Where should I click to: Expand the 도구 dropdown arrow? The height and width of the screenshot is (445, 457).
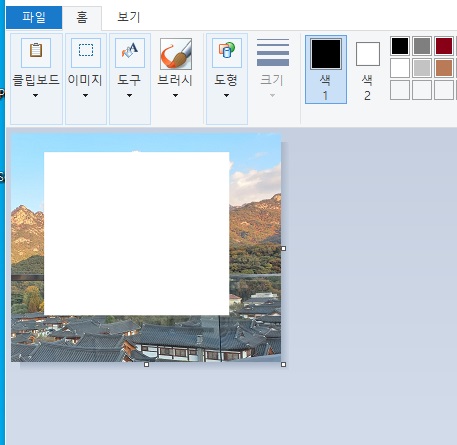(x=129, y=96)
